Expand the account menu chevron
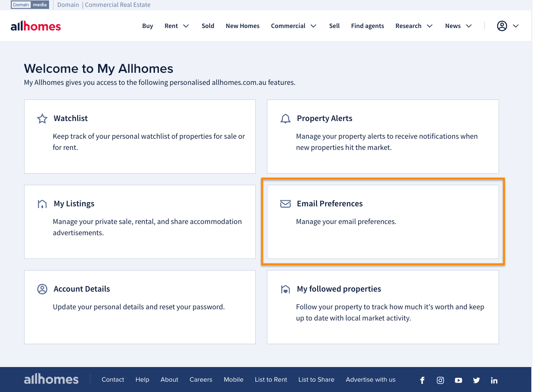This screenshot has width=533, height=392. point(516,26)
